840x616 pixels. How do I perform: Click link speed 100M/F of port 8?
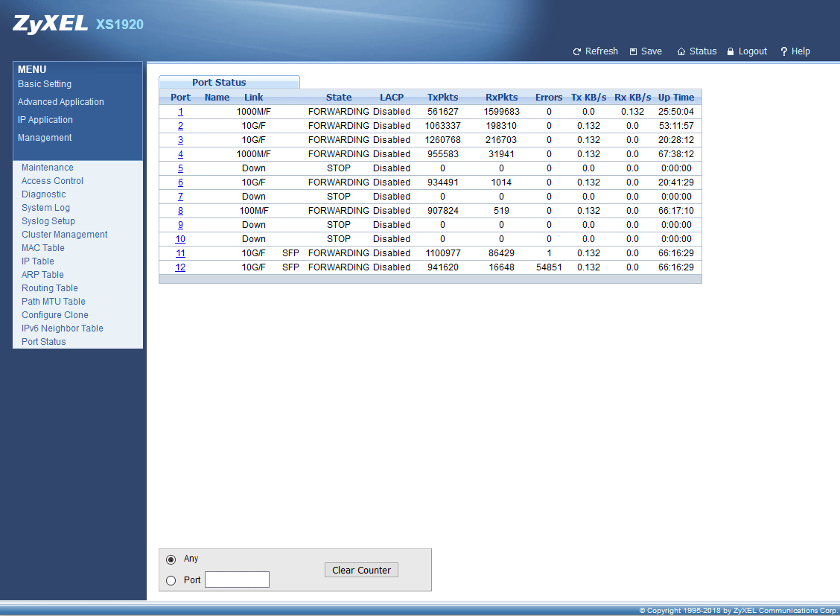coord(254,211)
